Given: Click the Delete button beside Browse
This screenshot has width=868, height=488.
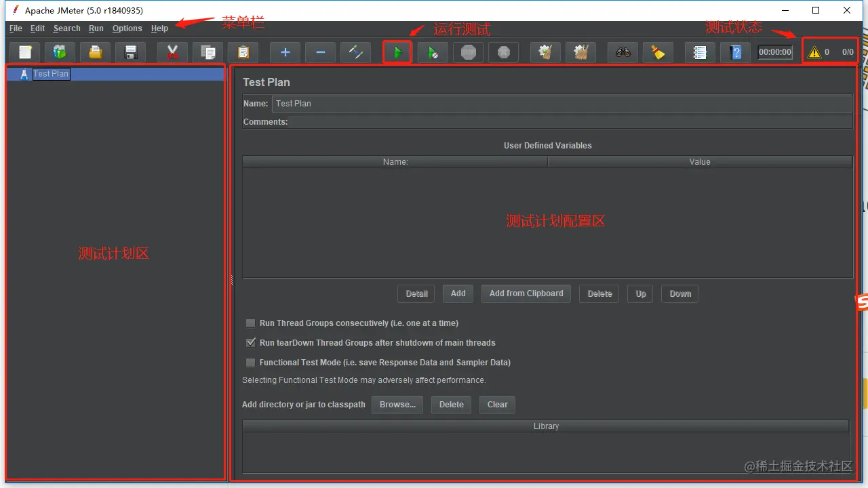Looking at the screenshot, I should [x=452, y=405].
